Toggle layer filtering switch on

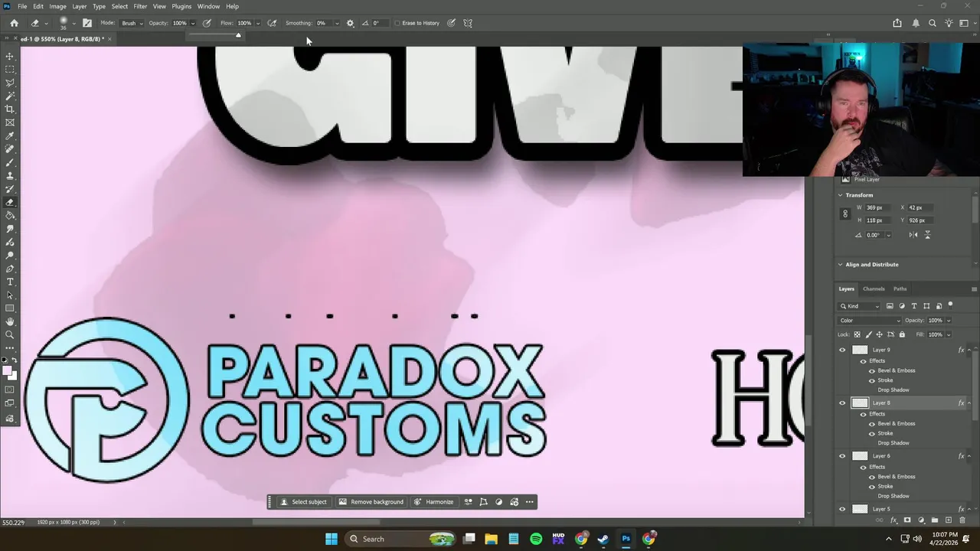(950, 305)
